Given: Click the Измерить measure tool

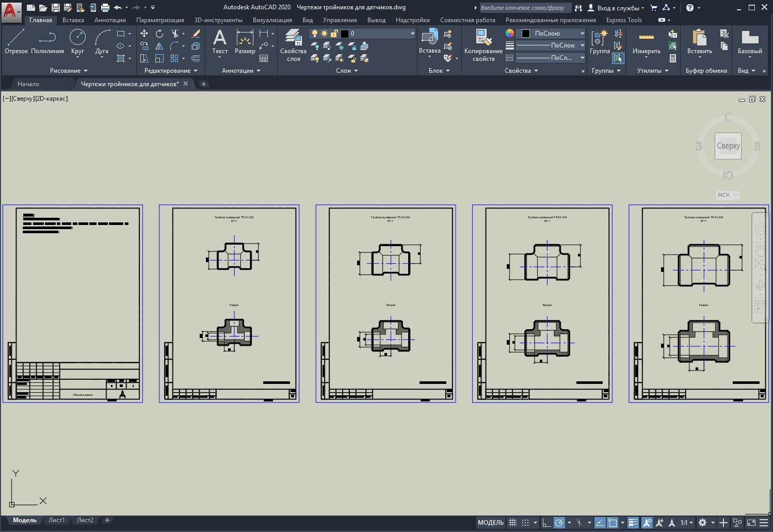Looking at the screenshot, I should pos(647,42).
